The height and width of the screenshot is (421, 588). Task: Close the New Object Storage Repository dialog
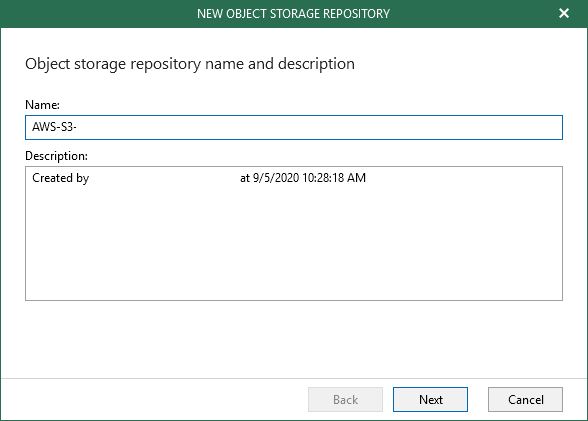point(564,13)
